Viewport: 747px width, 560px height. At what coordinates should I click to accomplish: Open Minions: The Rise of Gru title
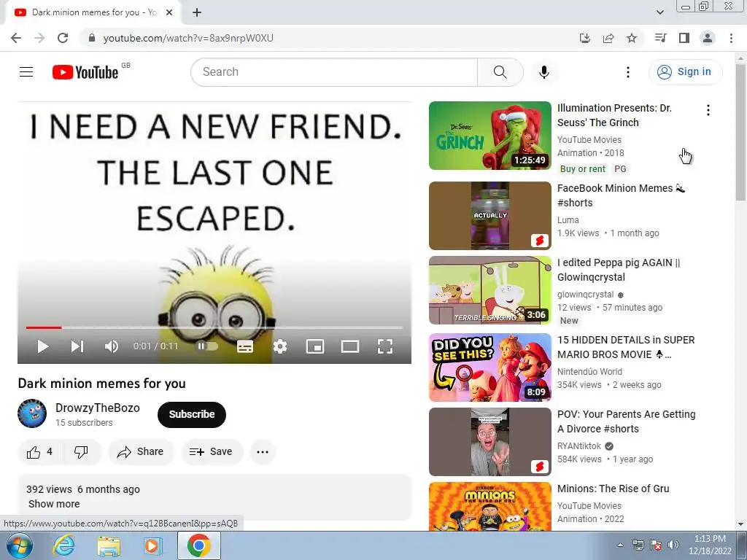(613, 489)
